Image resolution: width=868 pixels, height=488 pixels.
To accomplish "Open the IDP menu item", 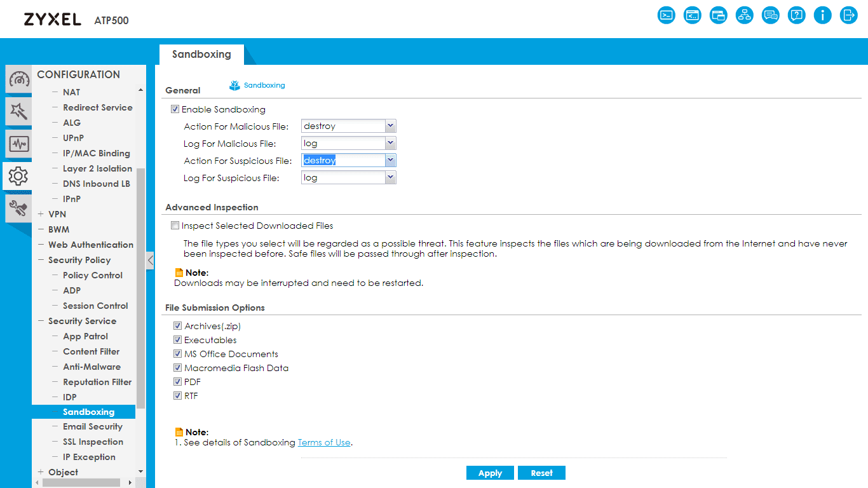I will [x=70, y=397].
